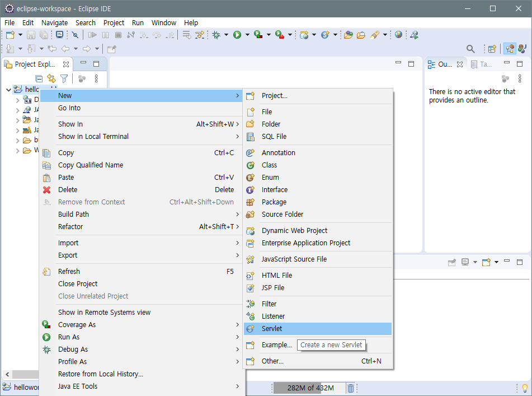532x396 pixels.
Task: Open the Window menu
Action: 164,23
